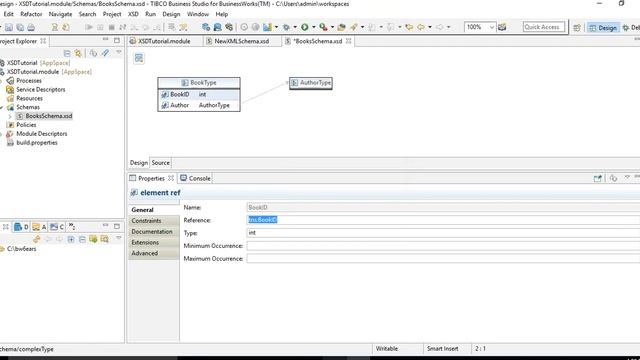The image size is (640, 360).
Task: Click the Collapse All icon in Project Explorer
Action: pos(67,53)
